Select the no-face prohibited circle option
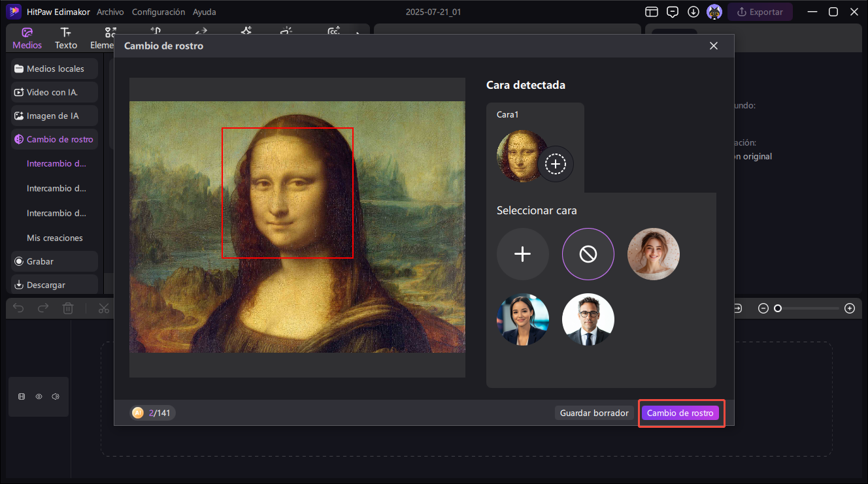This screenshot has height=484, width=868. [x=588, y=254]
